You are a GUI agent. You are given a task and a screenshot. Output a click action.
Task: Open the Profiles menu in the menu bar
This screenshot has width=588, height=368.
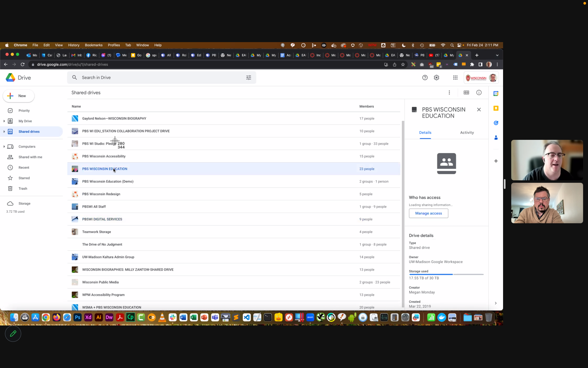point(114,45)
